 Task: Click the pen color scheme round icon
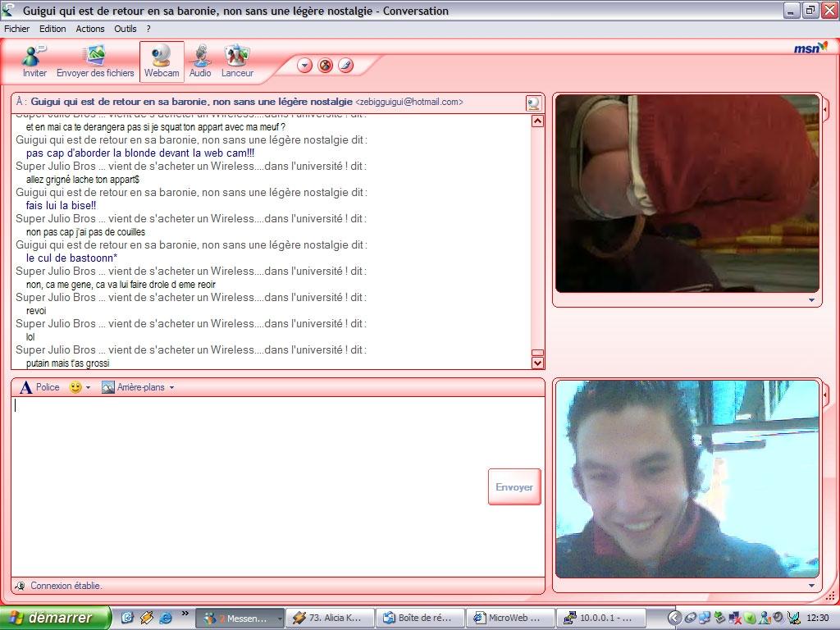click(x=346, y=66)
